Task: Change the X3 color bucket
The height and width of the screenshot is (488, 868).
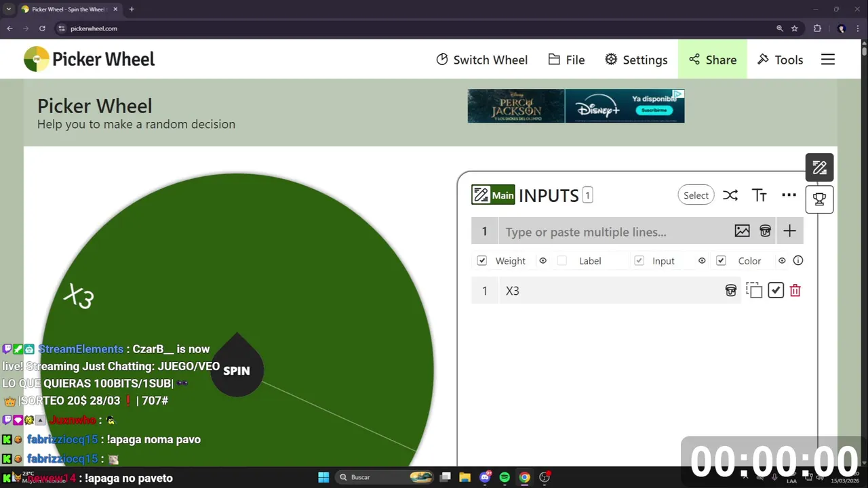Action: click(x=731, y=290)
